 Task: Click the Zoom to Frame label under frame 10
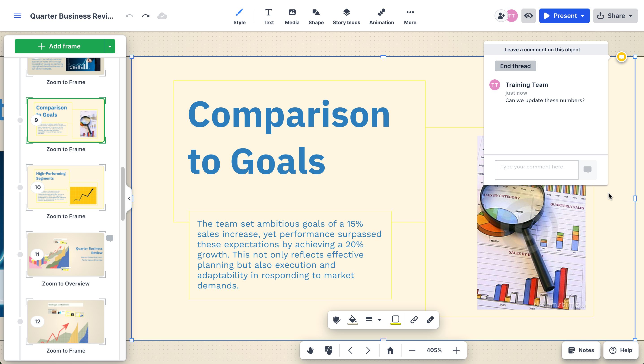coord(66,216)
